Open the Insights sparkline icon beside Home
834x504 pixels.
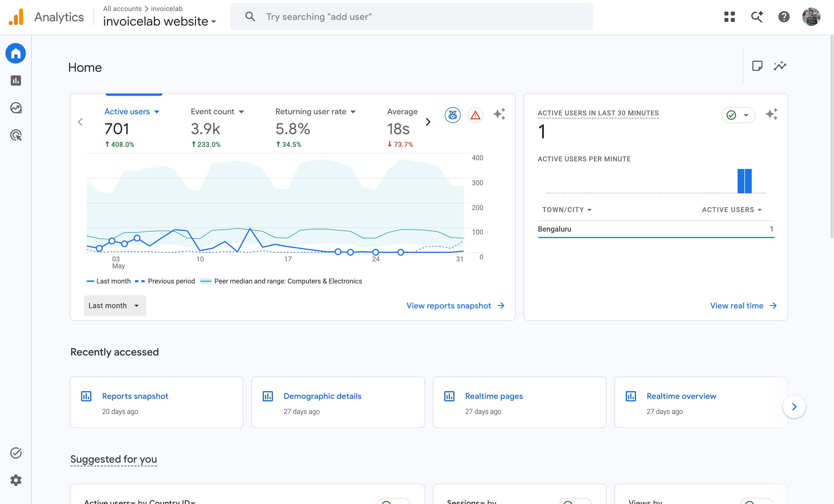point(780,65)
